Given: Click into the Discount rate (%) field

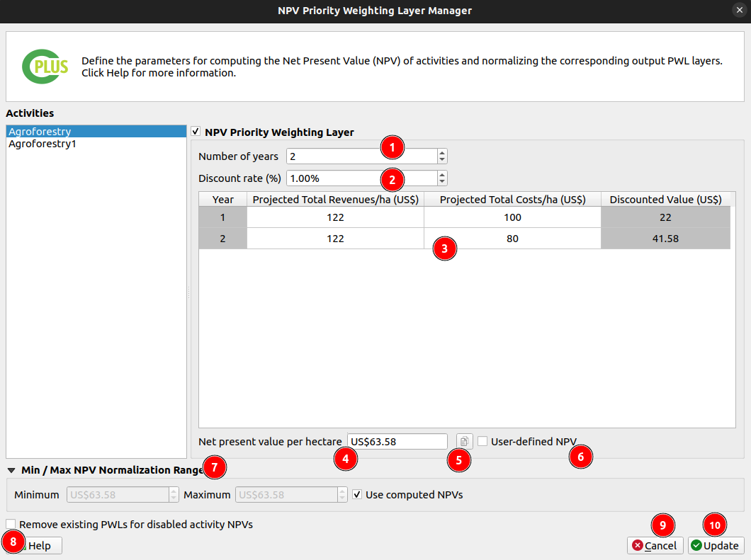Looking at the screenshot, I should coord(362,178).
